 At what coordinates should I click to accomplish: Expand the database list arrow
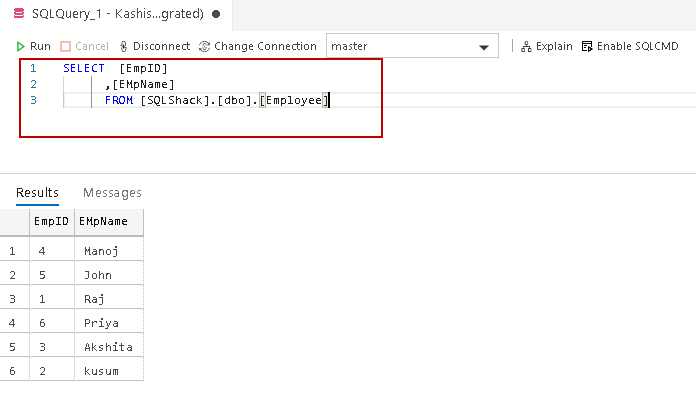(485, 47)
